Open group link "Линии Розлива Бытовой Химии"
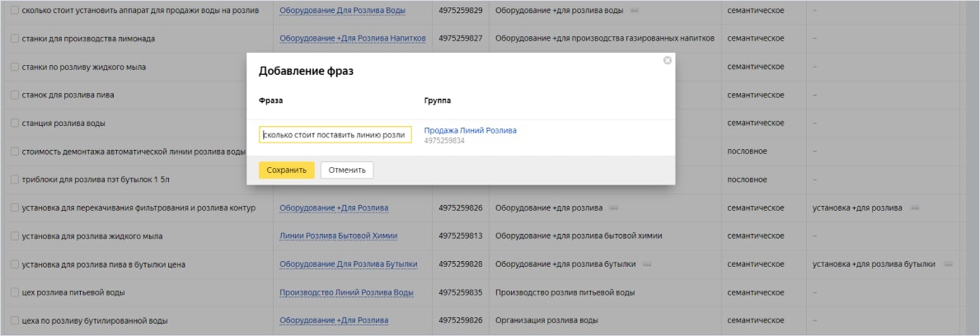 [x=338, y=236]
